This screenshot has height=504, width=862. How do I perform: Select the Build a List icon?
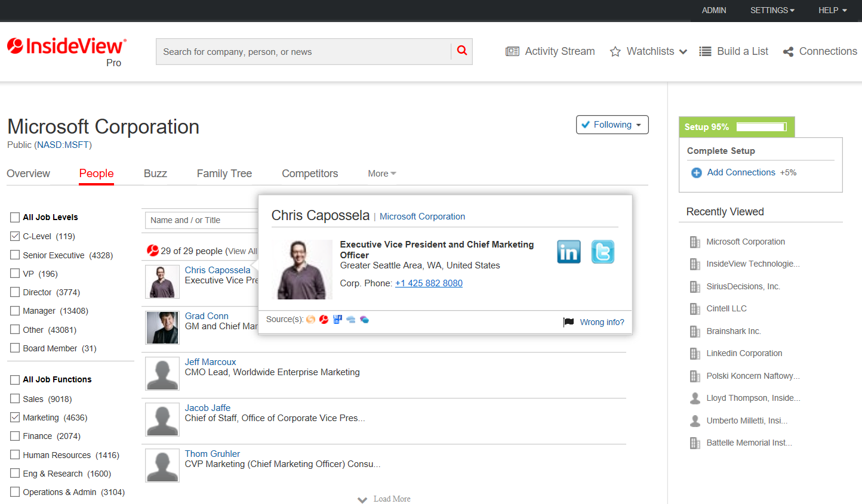[x=705, y=51]
